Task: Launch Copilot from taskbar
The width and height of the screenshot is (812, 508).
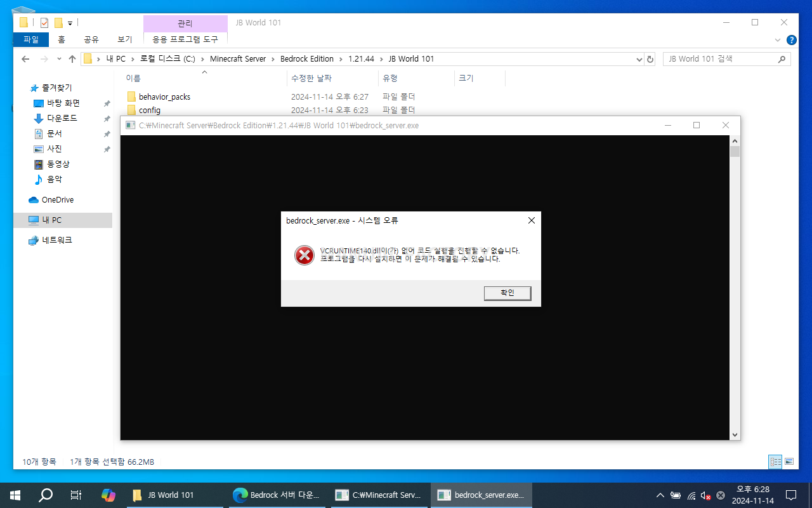Action: (x=108, y=495)
